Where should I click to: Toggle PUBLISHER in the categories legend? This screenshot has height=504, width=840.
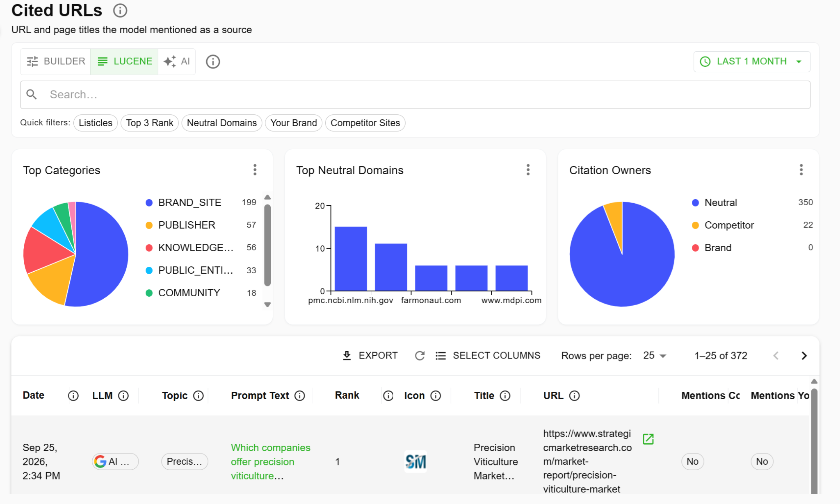coord(201,225)
